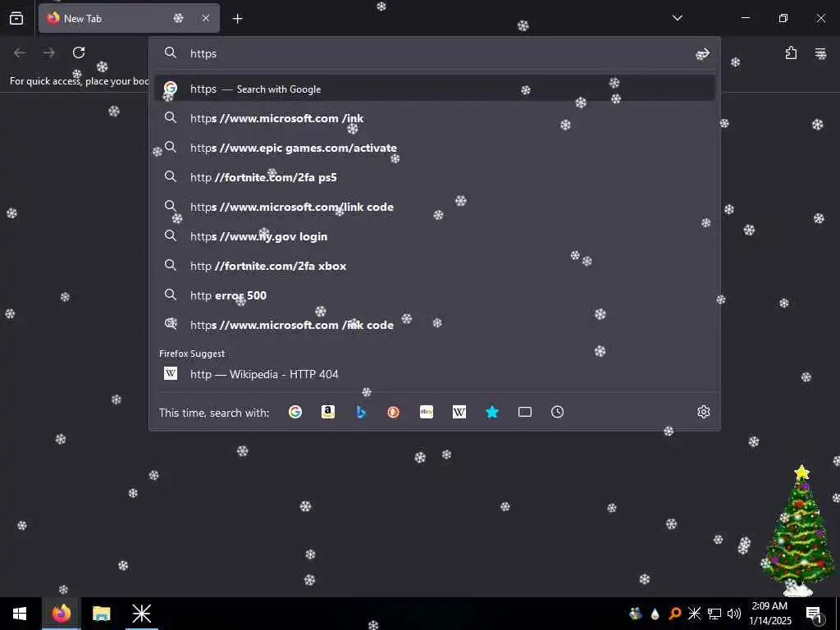The width and height of the screenshot is (840, 630).
Task: Click the Go arrow in address bar
Action: (703, 53)
